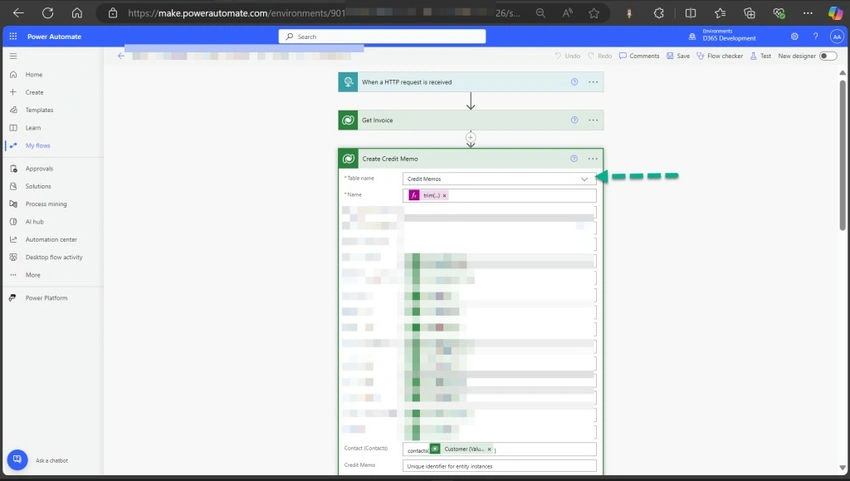
Task: Click Redo in the flow toolbar
Action: tap(600, 56)
